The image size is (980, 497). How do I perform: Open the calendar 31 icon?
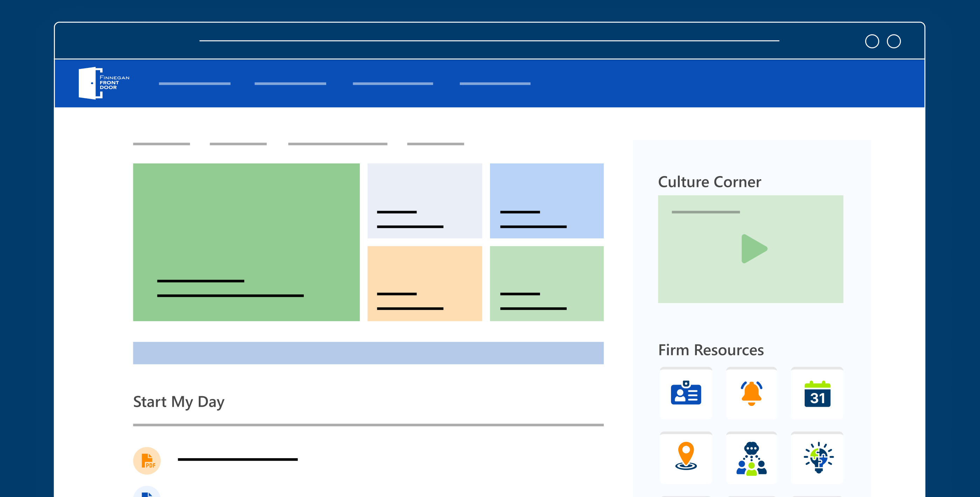coord(817,394)
